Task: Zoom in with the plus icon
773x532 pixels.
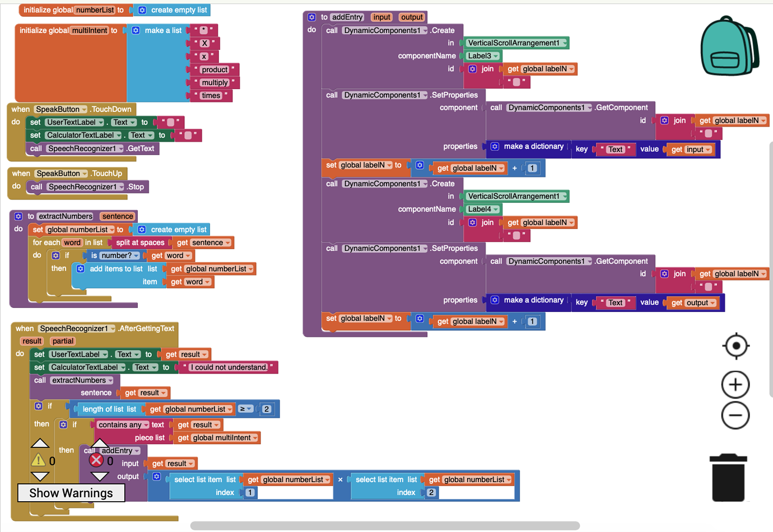Action: tap(735, 385)
